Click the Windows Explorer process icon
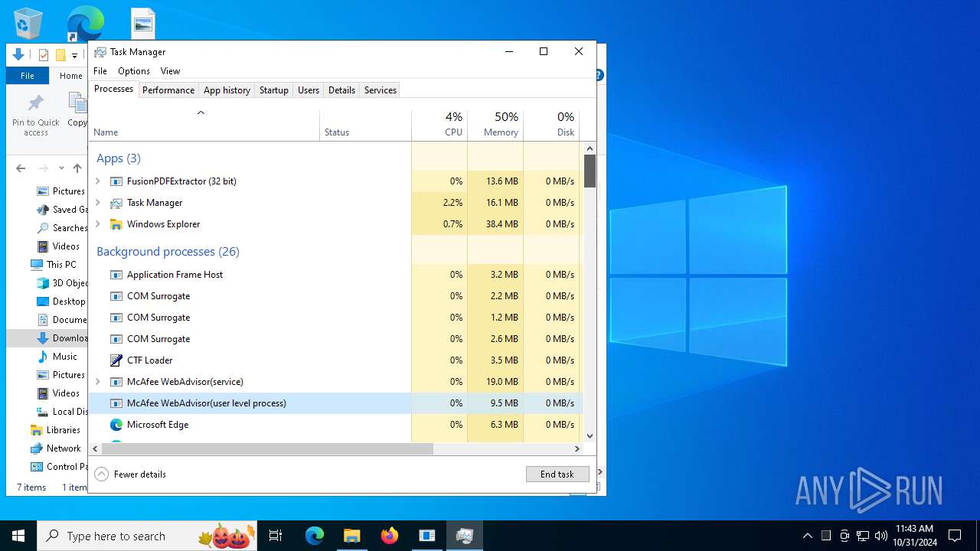 point(116,224)
